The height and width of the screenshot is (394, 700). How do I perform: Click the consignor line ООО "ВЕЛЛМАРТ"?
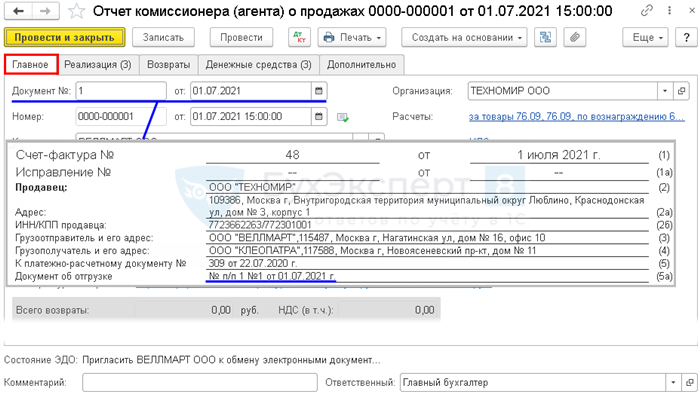377,238
